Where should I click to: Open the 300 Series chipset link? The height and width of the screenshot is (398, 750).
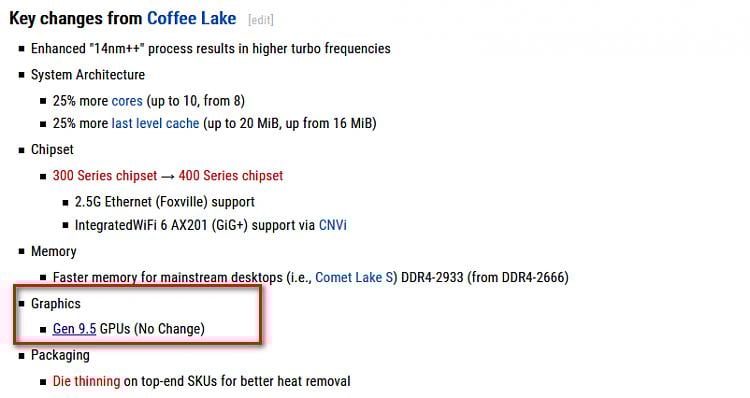click(x=105, y=176)
